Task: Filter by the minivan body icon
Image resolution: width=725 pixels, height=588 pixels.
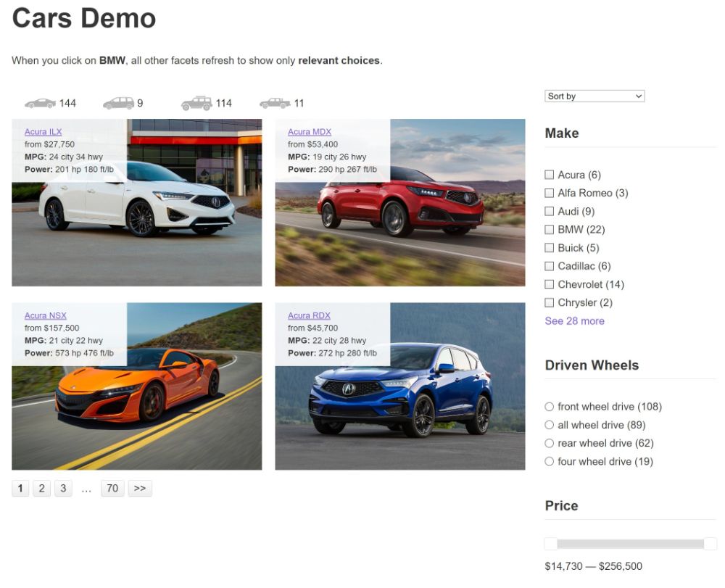Action: [x=118, y=103]
